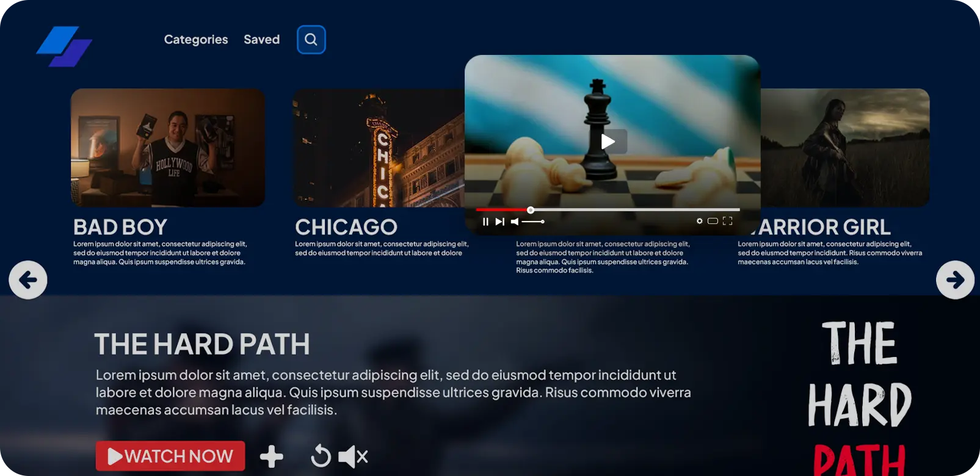
Task: Click center play button on chess video
Action: (x=608, y=142)
